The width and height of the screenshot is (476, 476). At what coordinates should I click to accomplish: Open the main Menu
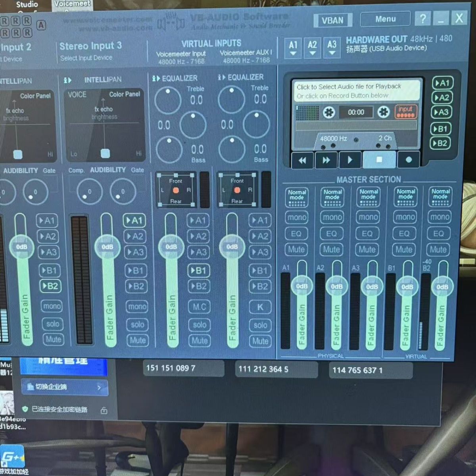click(385, 19)
